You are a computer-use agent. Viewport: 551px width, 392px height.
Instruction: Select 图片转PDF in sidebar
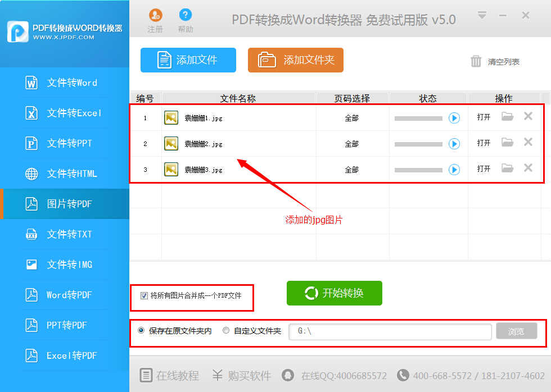(65, 203)
